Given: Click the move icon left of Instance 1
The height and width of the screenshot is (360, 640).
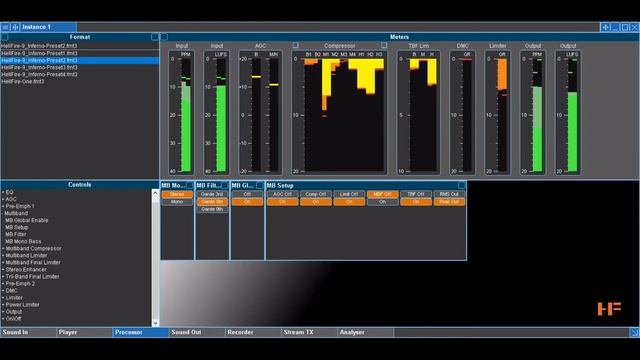Looking at the screenshot, I should (15, 27).
